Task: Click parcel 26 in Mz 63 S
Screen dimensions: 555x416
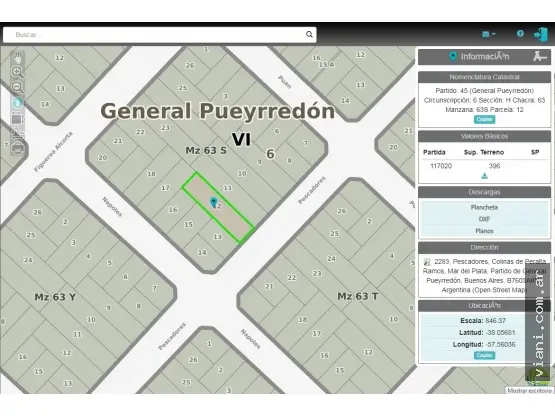Action: [x=190, y=65]
